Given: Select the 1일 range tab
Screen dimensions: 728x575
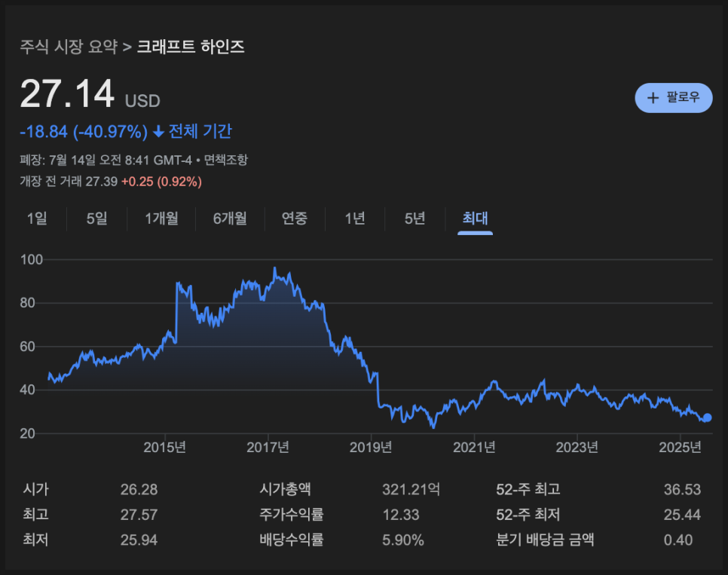Looking at the screenshot, I should click(37, 219).
